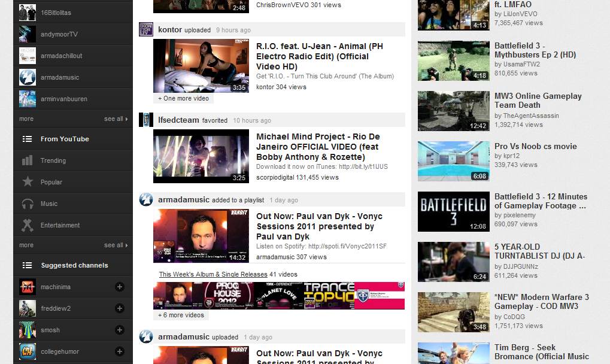Expand "+ 6 more videos" in playlist
The image size is (610, 364).
click(x=181, y=315)
